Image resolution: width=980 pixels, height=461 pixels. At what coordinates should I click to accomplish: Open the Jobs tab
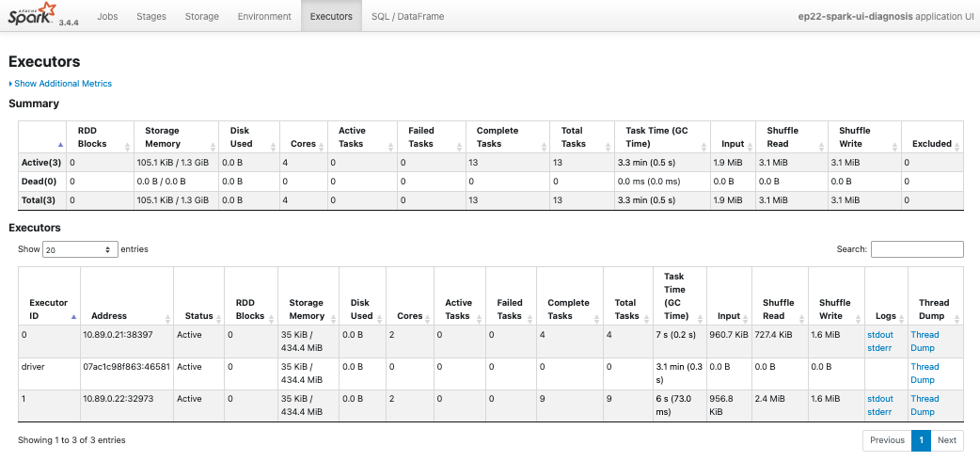tap(107, 16)
